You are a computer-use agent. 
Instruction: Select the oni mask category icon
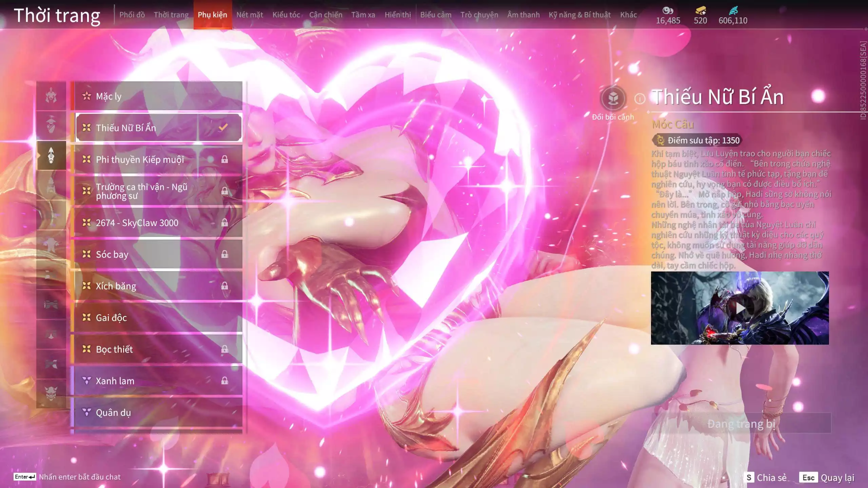[x=51, y=393]
